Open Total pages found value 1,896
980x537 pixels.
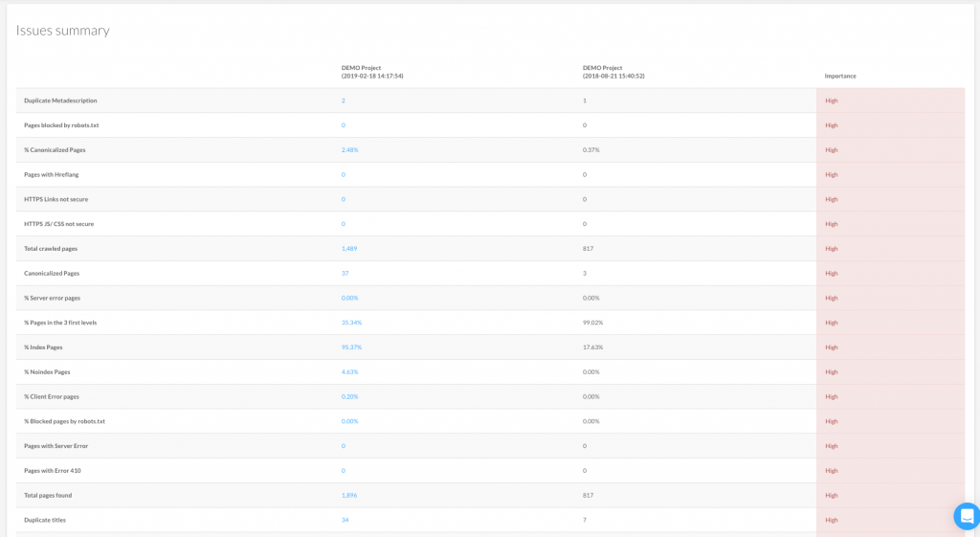pos(348,495)
